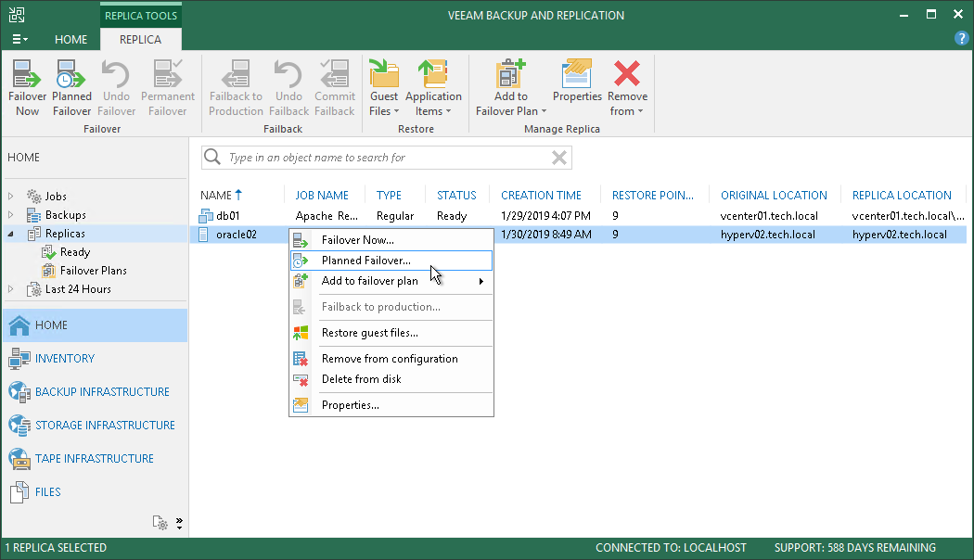Click the navigation pane options gear icon
Screen dimensions: 974x560
point(160,523)
